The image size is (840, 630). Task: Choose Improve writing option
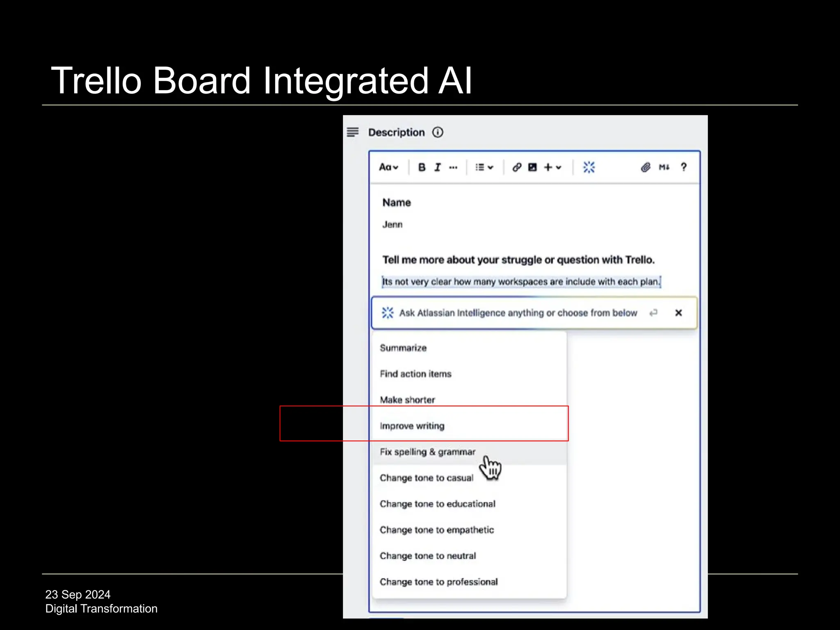coord(469,426)
